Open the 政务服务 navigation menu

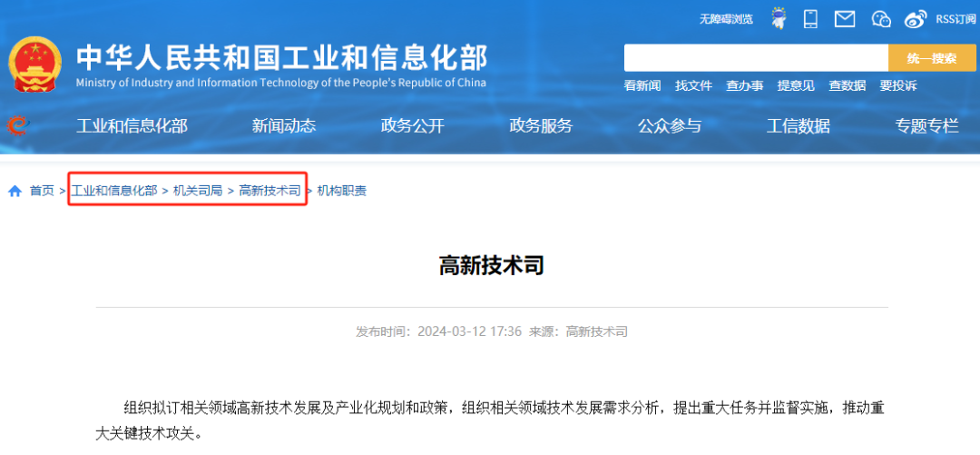coord(541,126)
